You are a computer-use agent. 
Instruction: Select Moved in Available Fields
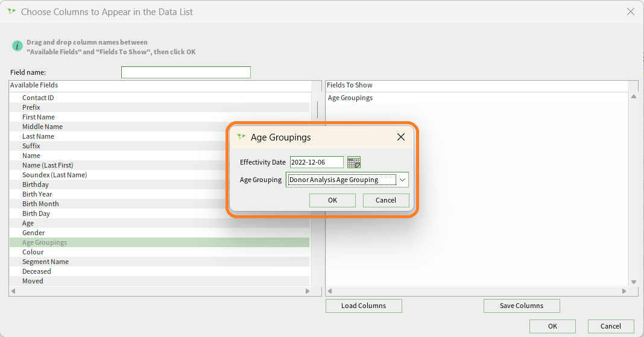coord(159,281)
